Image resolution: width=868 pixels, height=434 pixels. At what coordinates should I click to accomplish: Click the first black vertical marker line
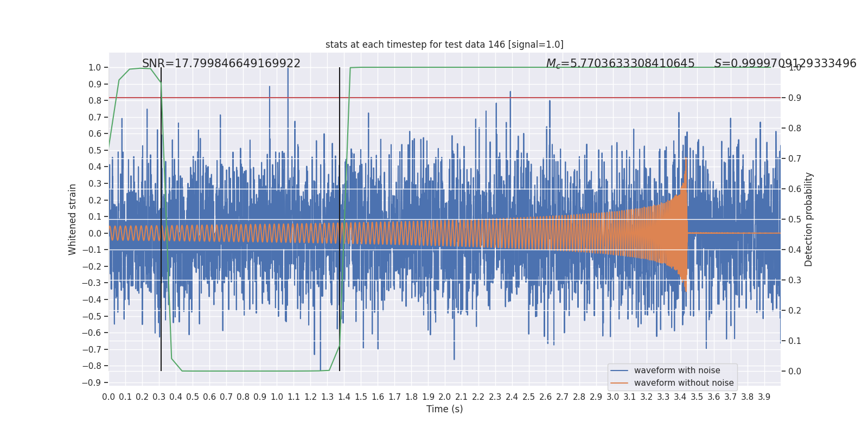click(161, 219)
